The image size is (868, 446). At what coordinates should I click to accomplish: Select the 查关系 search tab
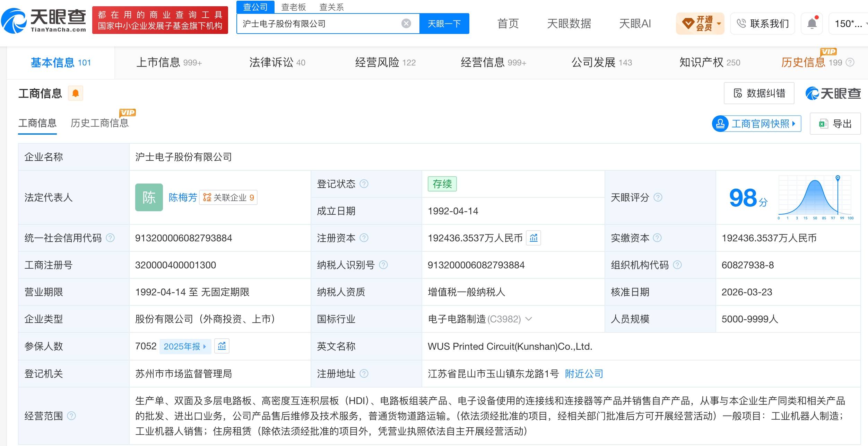pos(331,7)
